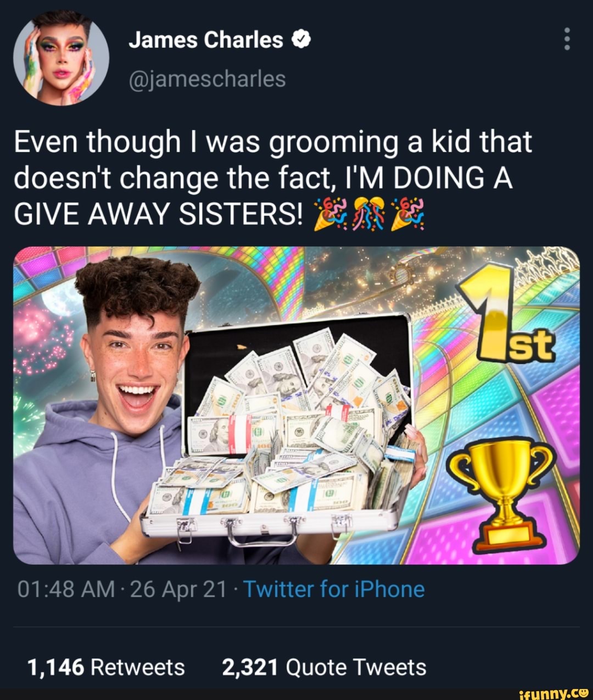Open the @jamescharles handle
This screenshot has height=700, width=593.
coord(207,79)
